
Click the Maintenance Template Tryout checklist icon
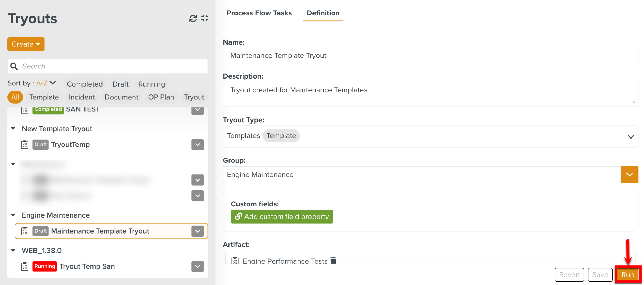[25, 231]
